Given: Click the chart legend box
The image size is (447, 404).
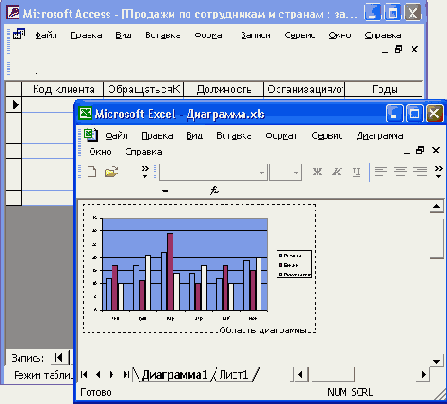Looking at the screenshot, I should coord(294,264).
